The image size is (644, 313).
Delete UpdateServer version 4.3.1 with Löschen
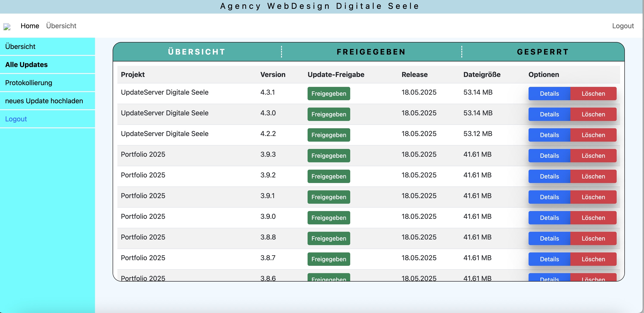(593, 94)
